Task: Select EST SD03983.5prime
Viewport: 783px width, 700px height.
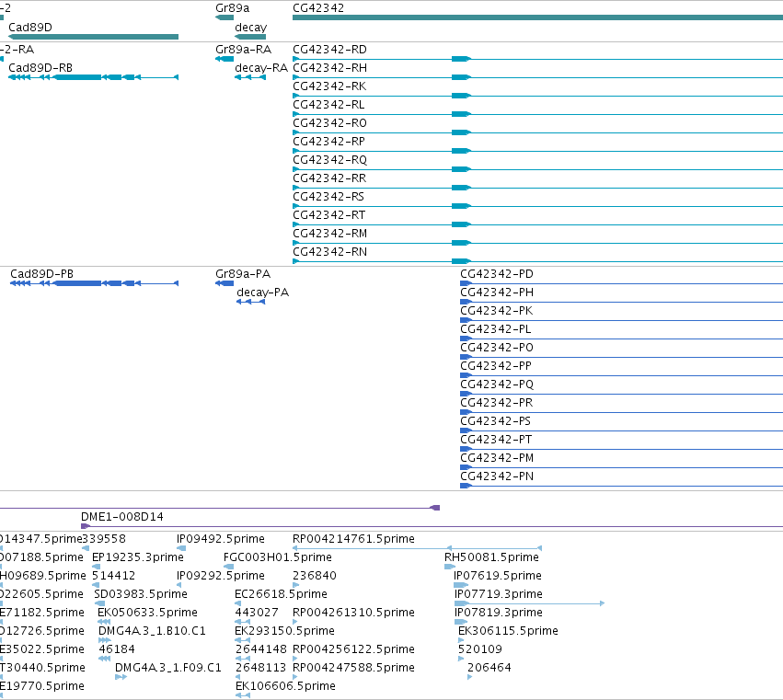Action: click(x=141, y=594)
